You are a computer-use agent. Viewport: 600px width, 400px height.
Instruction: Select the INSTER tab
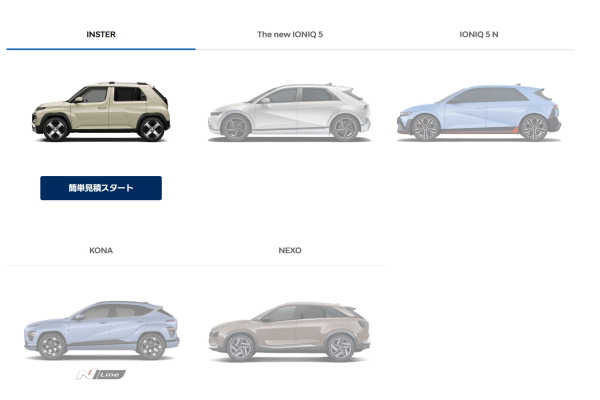tap(101, 34)
